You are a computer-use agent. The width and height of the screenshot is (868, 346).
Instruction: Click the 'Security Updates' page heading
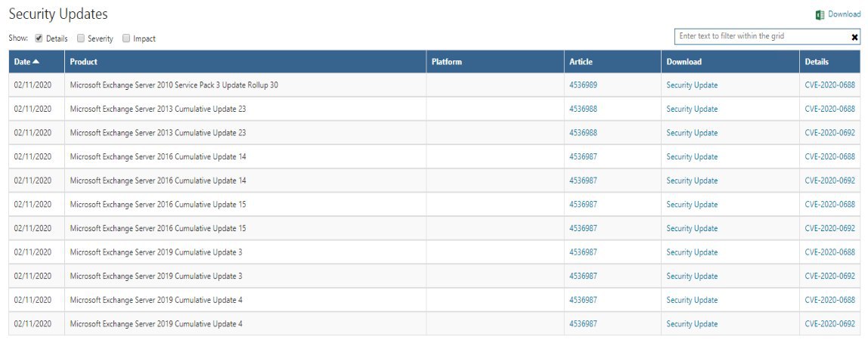(x=58, y=14)
